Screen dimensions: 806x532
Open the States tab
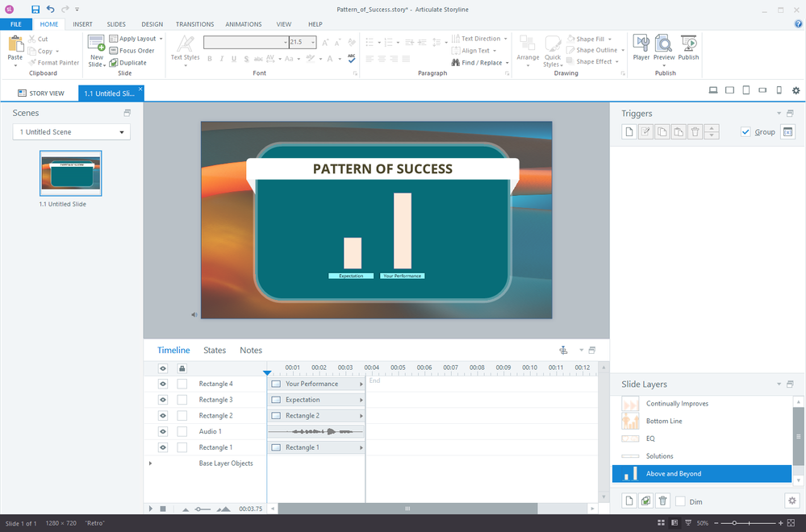point(215,351)
